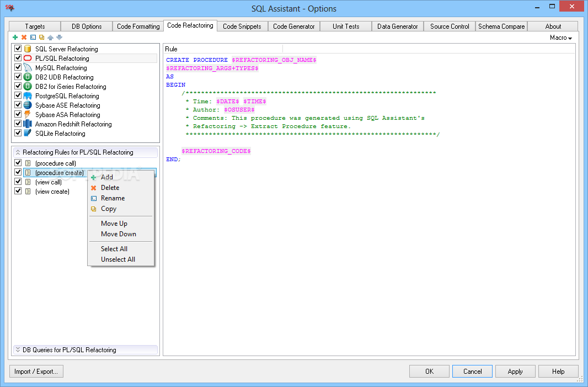Image resolution: width=588 pixels, height=387 pixels.
Task: Click the orange X Delete toolbar icon
Action: [x=24, y=38]
